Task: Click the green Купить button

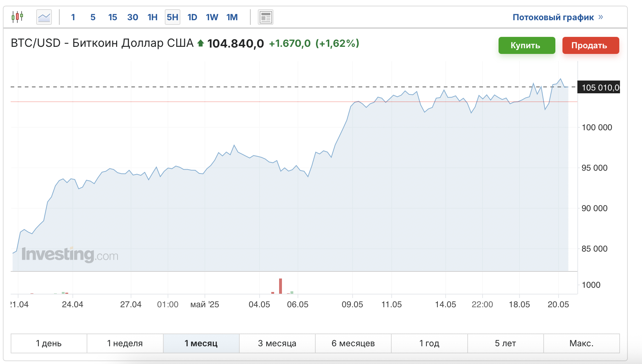Action: point(527,45)
